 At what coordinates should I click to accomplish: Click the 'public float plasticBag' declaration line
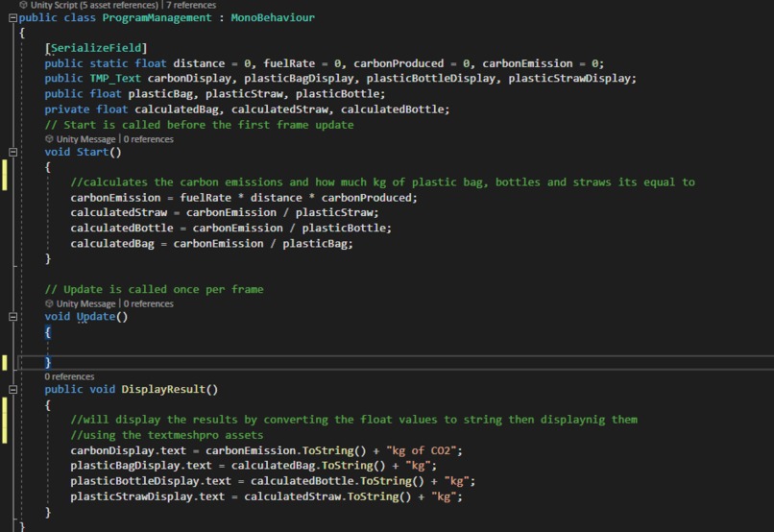pyautogui.click(x=215, y=94)
